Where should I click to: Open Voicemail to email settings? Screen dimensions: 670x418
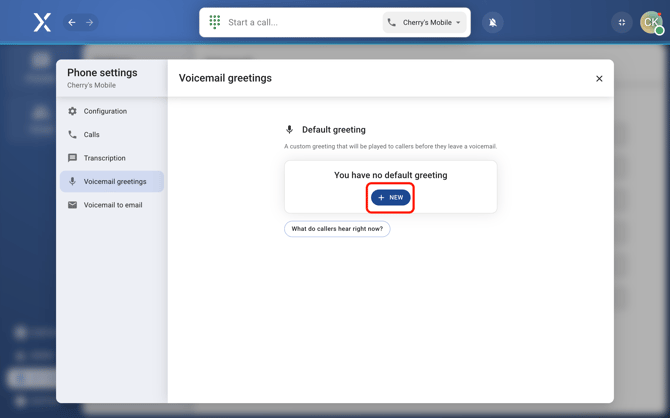tap(112, 205)
